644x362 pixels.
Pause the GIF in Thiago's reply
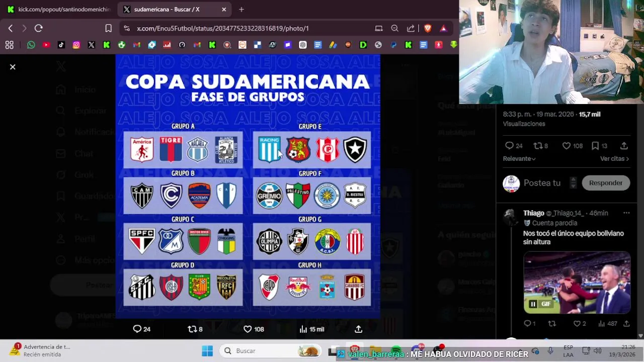(533, 304)
